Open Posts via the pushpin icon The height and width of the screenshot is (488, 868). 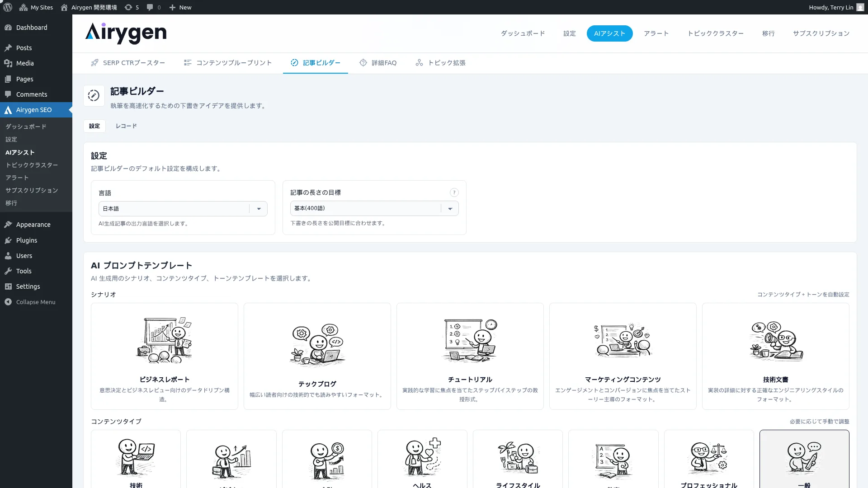click(x=8, y=48)
